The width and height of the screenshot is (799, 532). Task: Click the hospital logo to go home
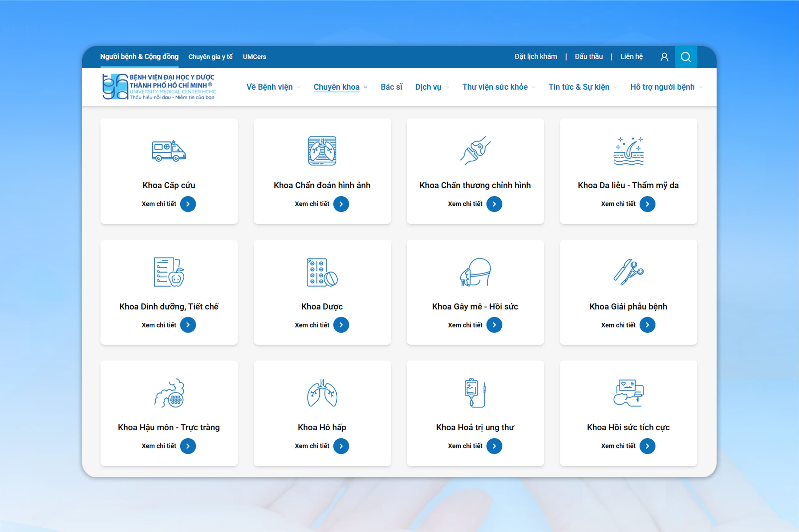coord(159,87)
